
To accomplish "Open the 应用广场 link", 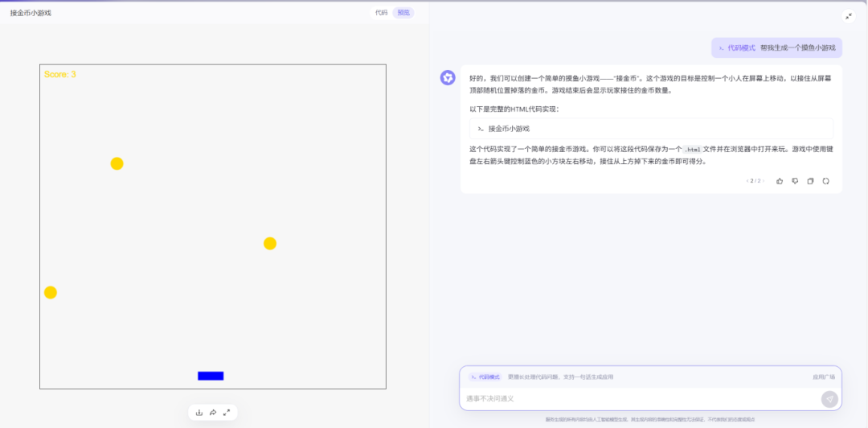I will click(824, 377).
